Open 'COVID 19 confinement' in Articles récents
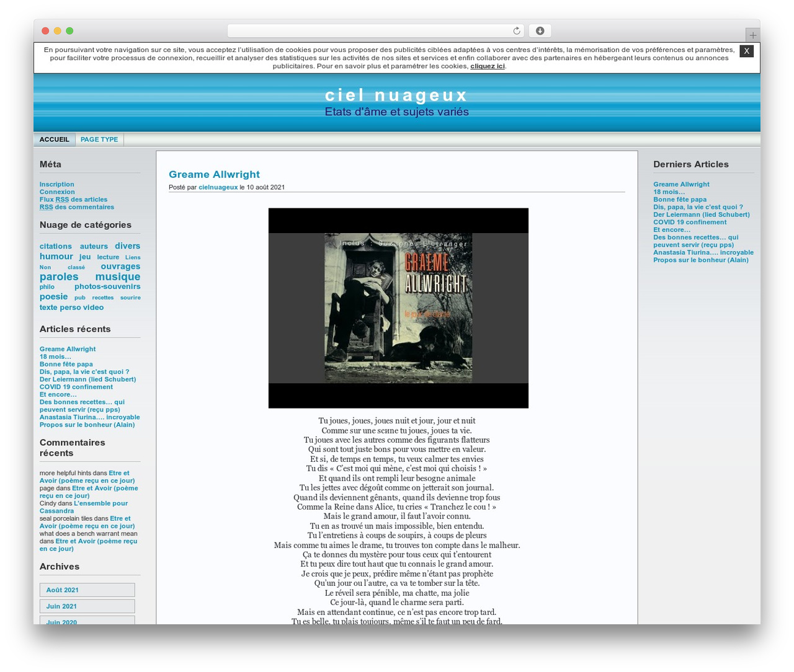This screenshot has width=794, height=672. [x=76, y=387]
